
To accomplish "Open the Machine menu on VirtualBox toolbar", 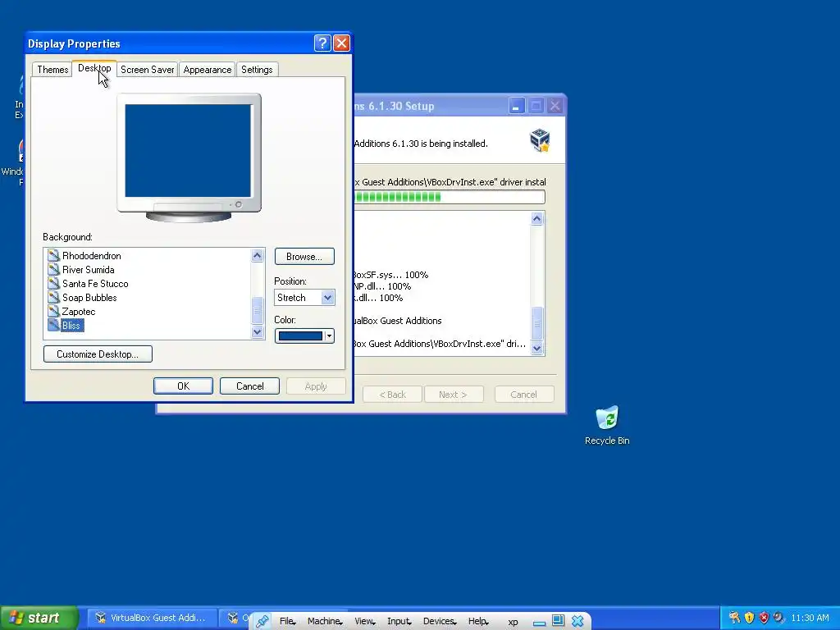I will [x=324, y=621].
